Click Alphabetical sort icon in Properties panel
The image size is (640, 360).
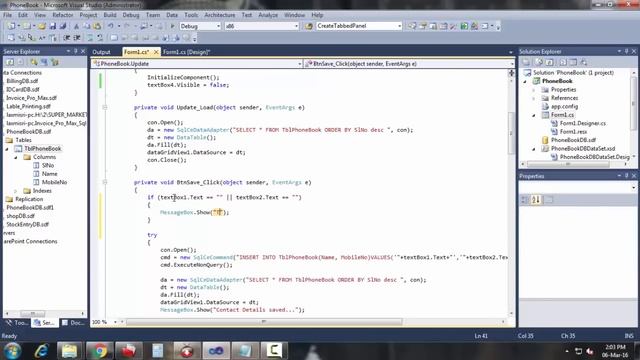click(536, 200)
